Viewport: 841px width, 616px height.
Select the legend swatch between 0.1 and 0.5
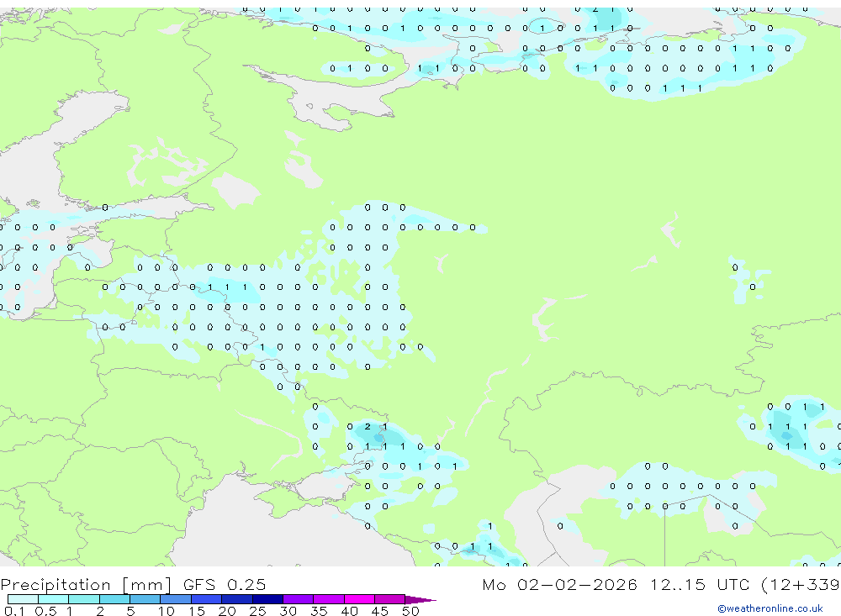(23, 599)
